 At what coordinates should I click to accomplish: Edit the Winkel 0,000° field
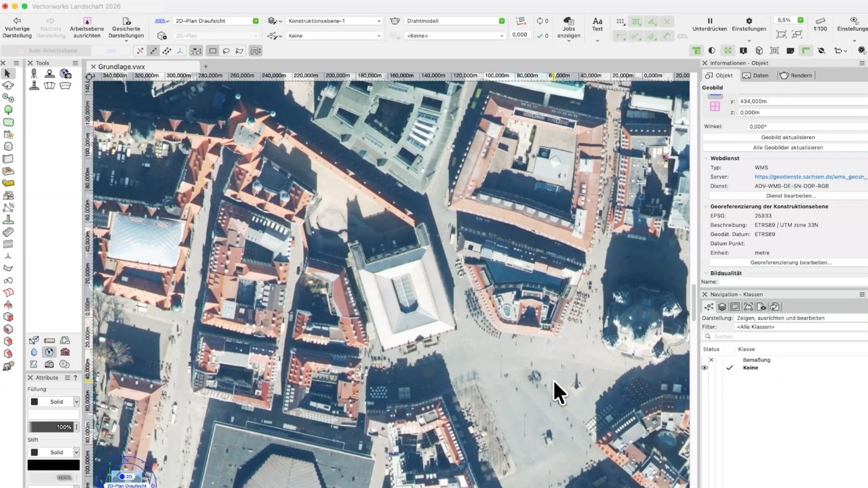(x=807, y=127)
